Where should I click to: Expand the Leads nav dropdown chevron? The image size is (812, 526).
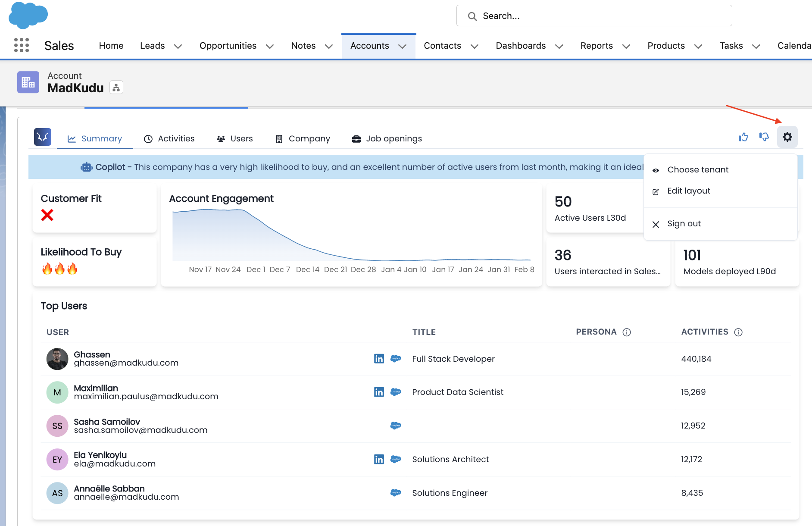(x=178, y=46)
